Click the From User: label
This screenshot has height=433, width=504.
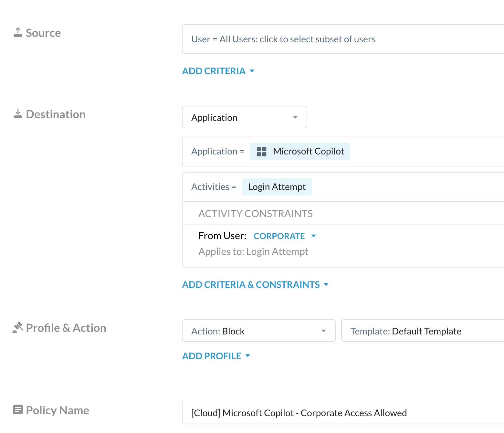222,236
